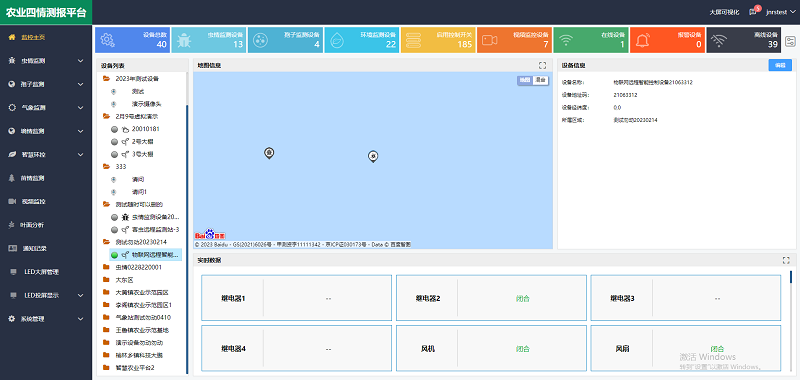
Task: Open the notification messages icon with badge 5
Action: point(754,12)
